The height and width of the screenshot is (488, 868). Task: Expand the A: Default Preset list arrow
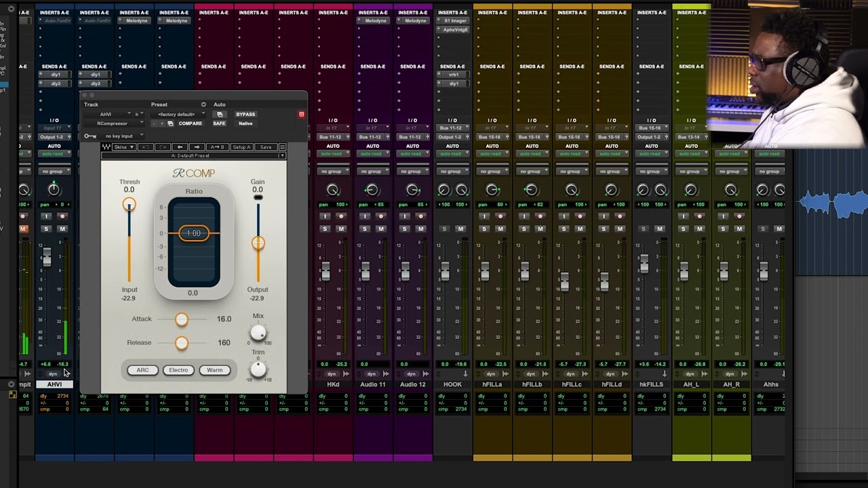[283, 156]
